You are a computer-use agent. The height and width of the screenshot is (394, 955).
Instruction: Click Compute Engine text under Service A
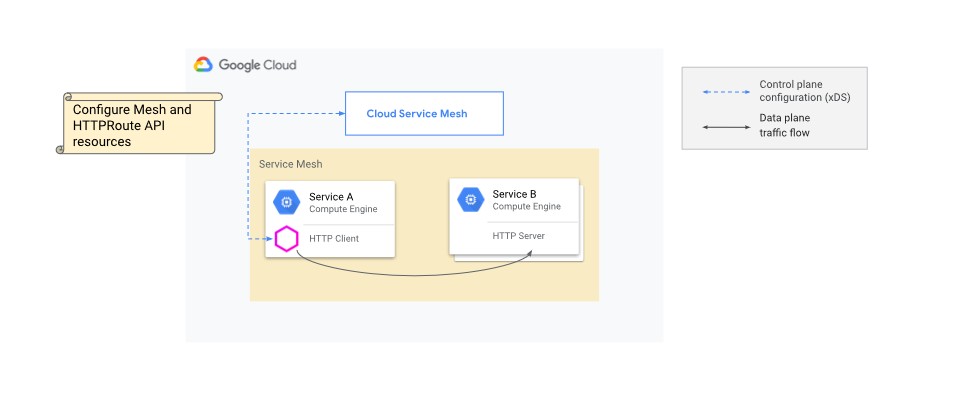(343, 209)
